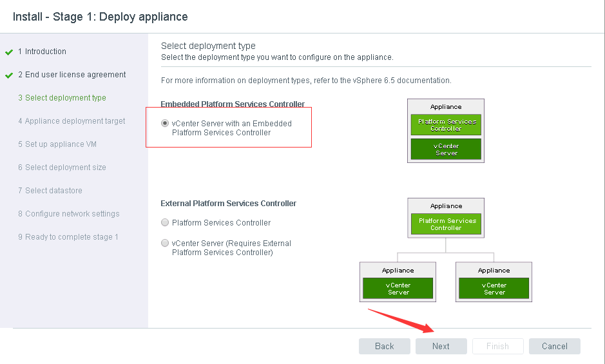Screen dimensions: 605x364
Task: Click the deployment type description subtitle
Action: tap(277, 57)
